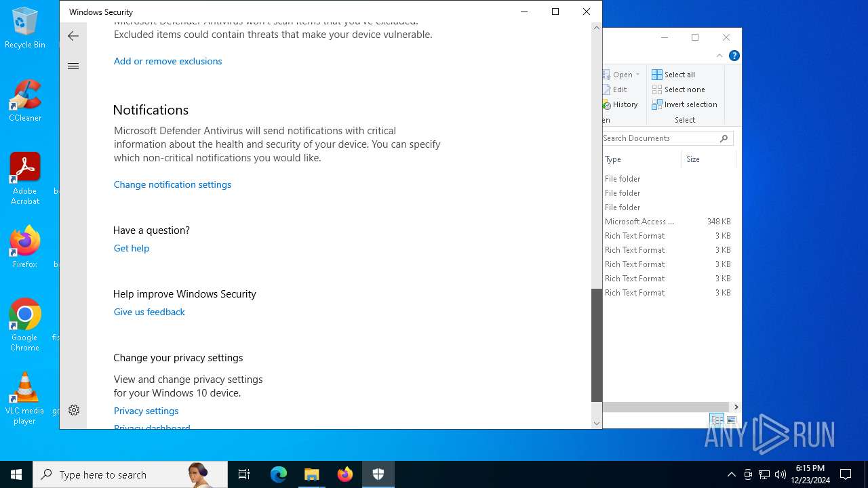Open Privacy settings link

(x=146, y=411)
